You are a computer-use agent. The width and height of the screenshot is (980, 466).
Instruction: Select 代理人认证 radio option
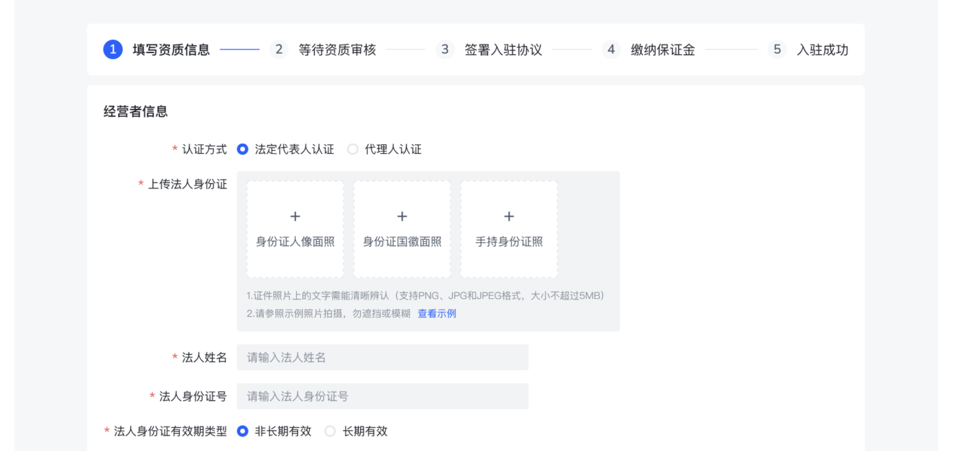tap(353, 149)
